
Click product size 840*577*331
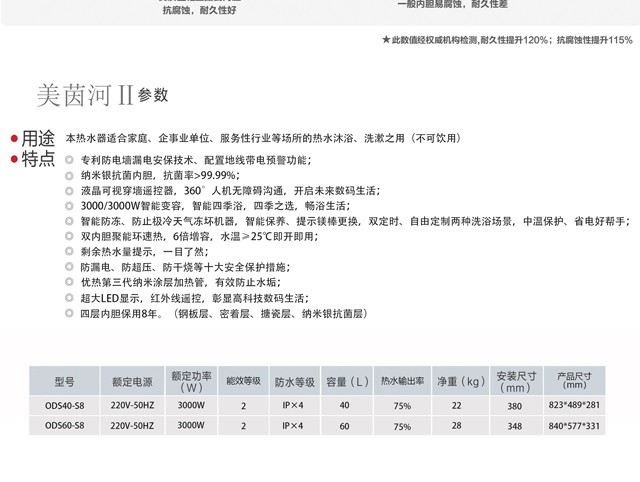[x=574, y=426]
